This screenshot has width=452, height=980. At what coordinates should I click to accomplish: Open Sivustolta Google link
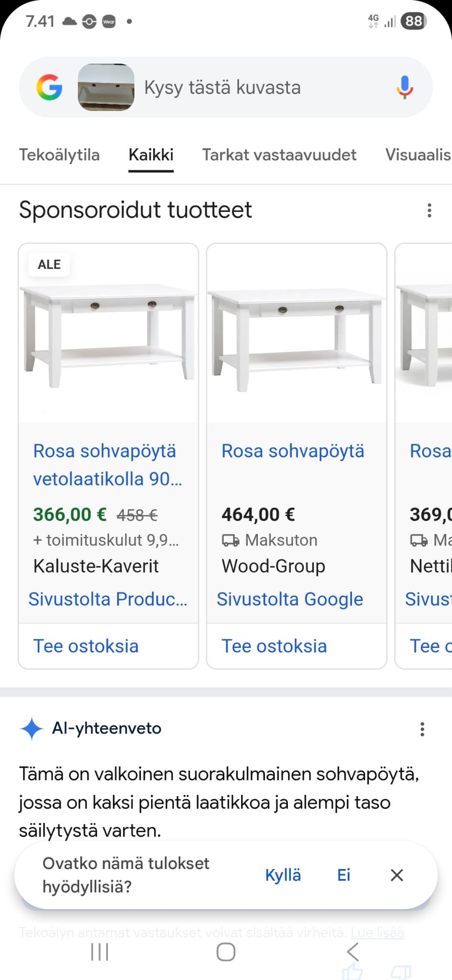[x=290, y=599]
